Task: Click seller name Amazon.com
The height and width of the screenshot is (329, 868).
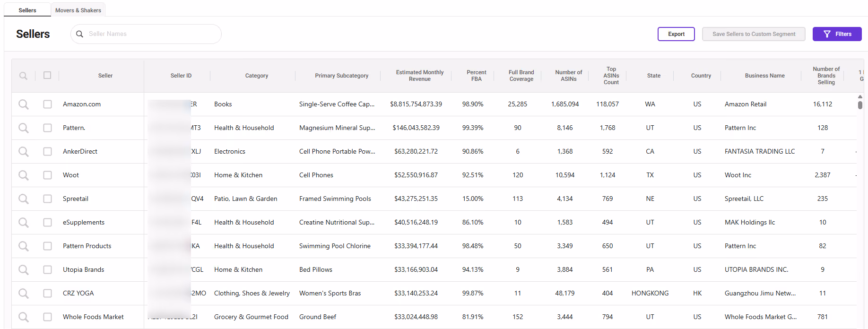Action: 82,104
